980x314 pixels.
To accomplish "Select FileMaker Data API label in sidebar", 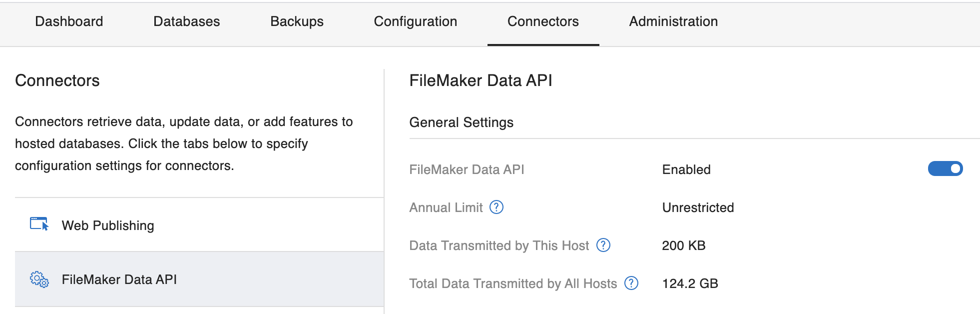I will point(119,279).
